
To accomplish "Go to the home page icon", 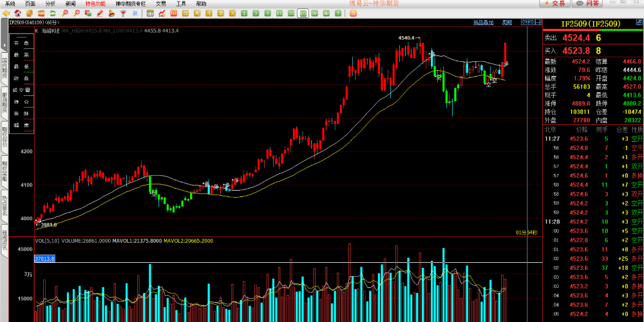I will tap(17, 13).
